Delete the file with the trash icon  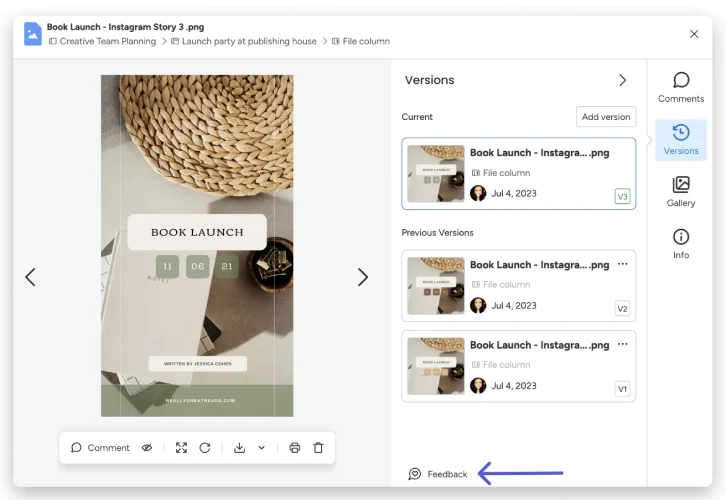[x=318, y=448]
